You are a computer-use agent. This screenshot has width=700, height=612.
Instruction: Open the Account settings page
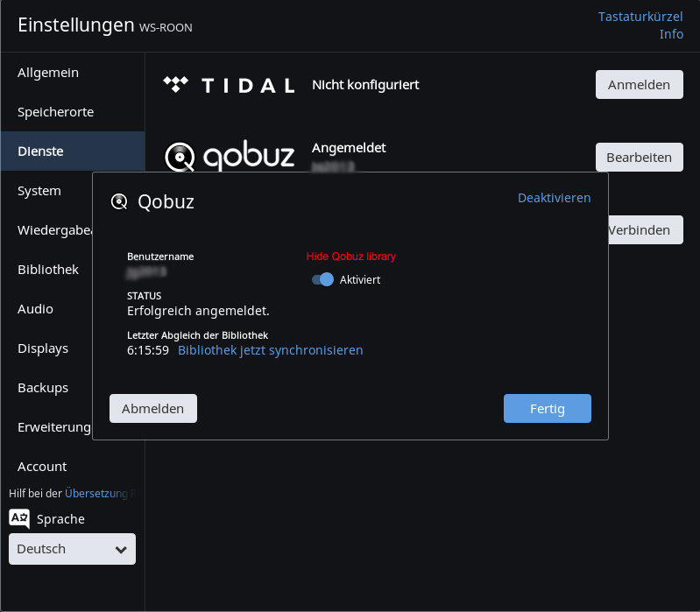42,467
